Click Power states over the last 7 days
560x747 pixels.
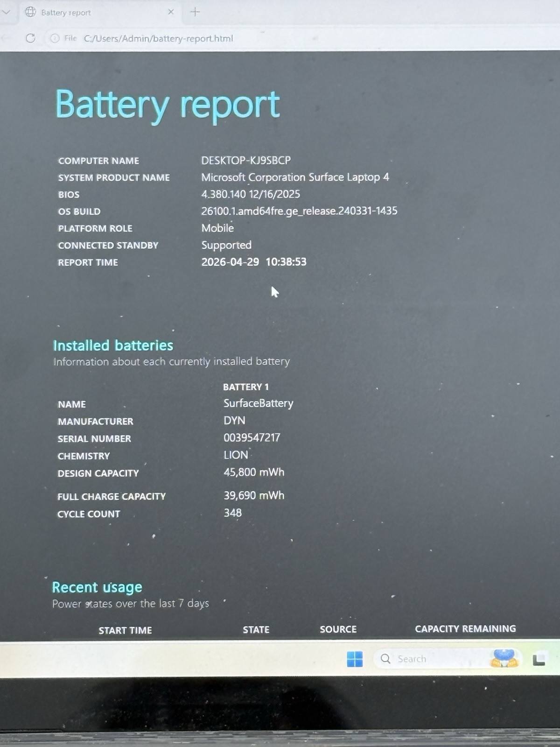pyautogui.click(x=131, y=604)
